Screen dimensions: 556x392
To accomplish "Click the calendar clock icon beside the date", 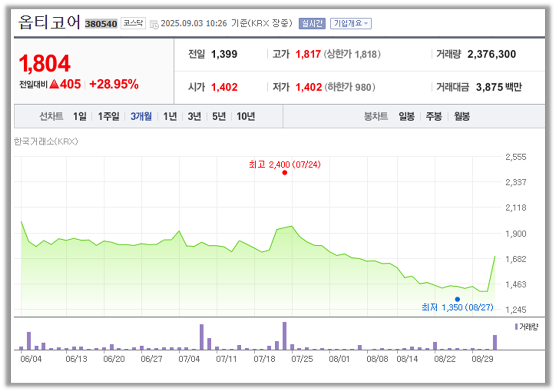I will 154,24.
